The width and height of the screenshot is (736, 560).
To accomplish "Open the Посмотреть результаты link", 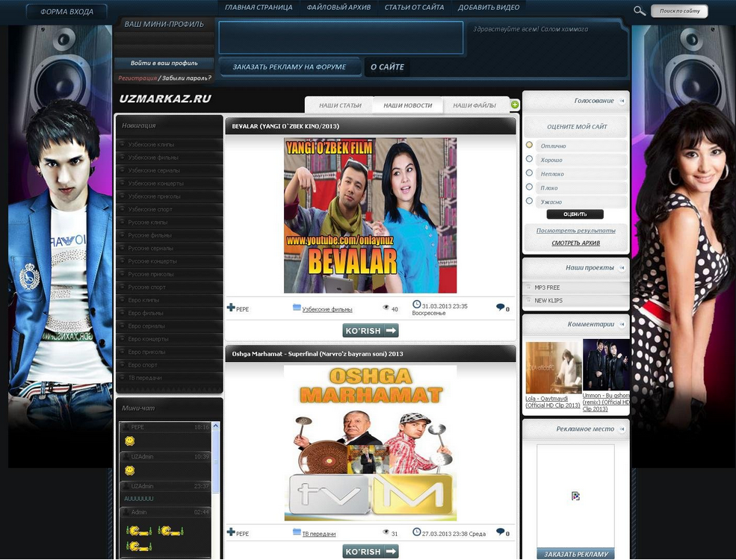I will tap(575, 231).
